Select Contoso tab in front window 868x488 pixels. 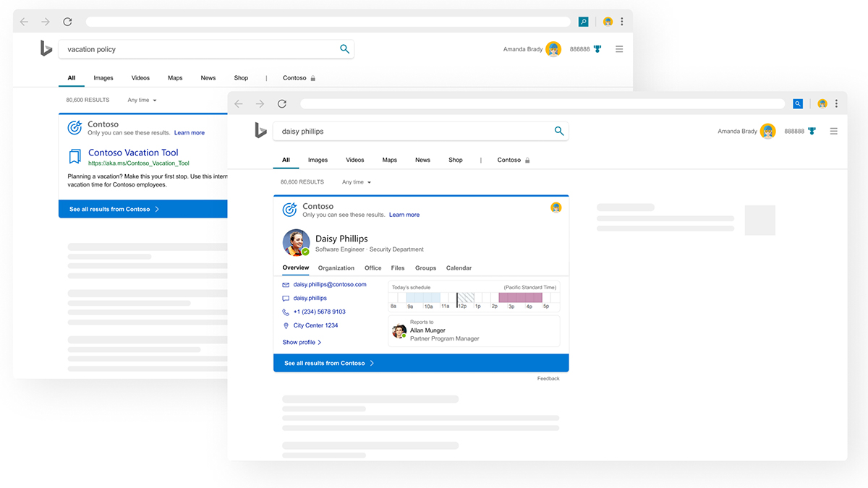513,160
